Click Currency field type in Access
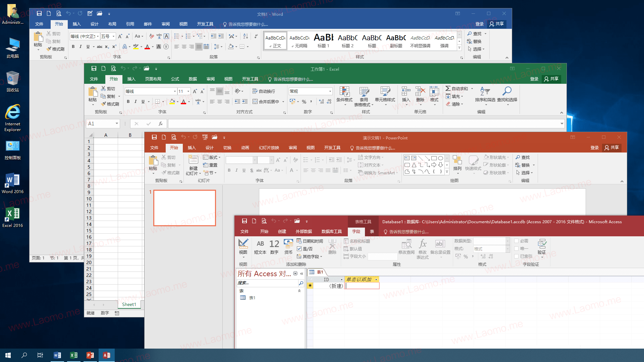Screen dimensions: 644x362 (x=288, y=247)
